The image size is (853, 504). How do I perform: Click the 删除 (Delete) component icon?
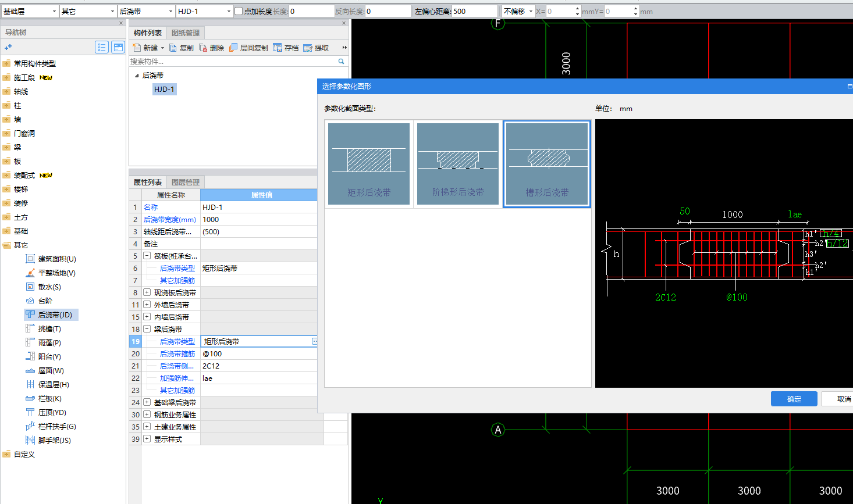coord(203,48)
